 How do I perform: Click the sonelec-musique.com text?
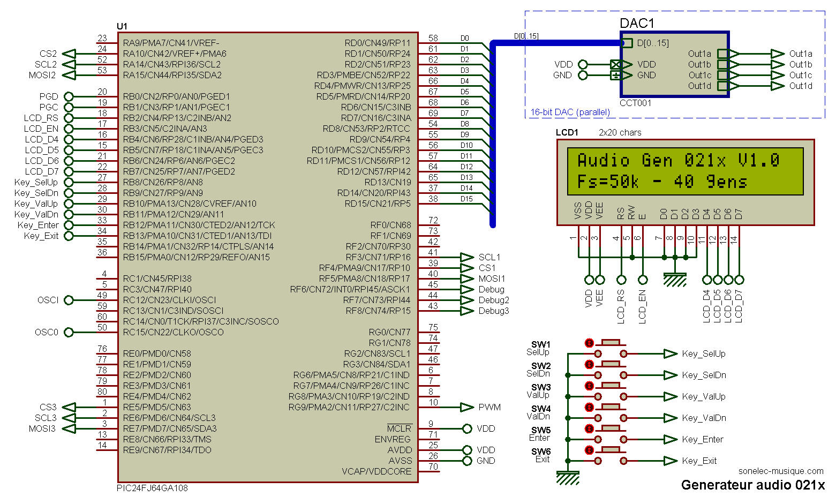coord(781,471)
